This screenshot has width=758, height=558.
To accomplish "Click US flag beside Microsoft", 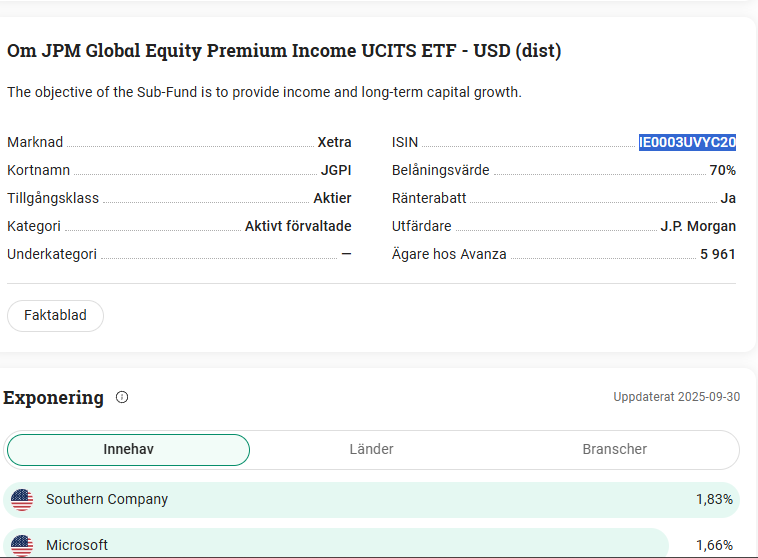I will coord(22,545).
